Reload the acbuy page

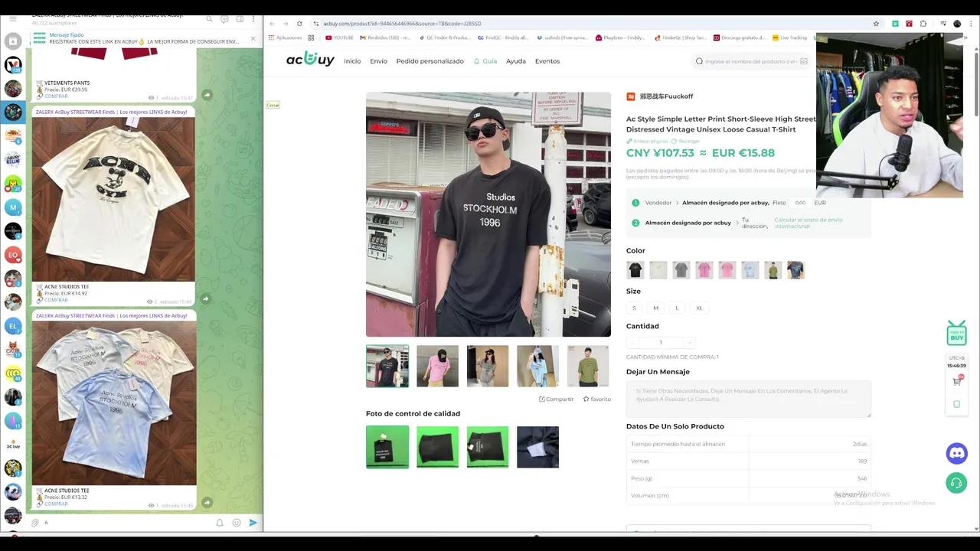299,24
